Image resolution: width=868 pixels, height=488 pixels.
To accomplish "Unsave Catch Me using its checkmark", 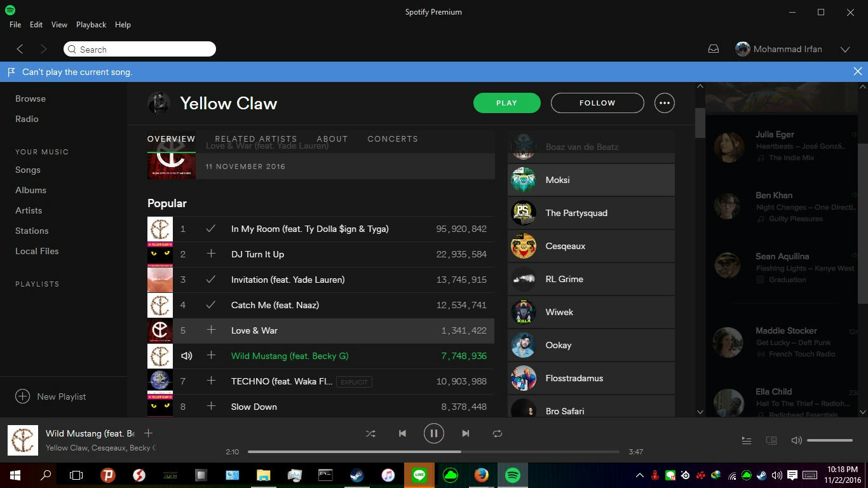I will [211, 305].
